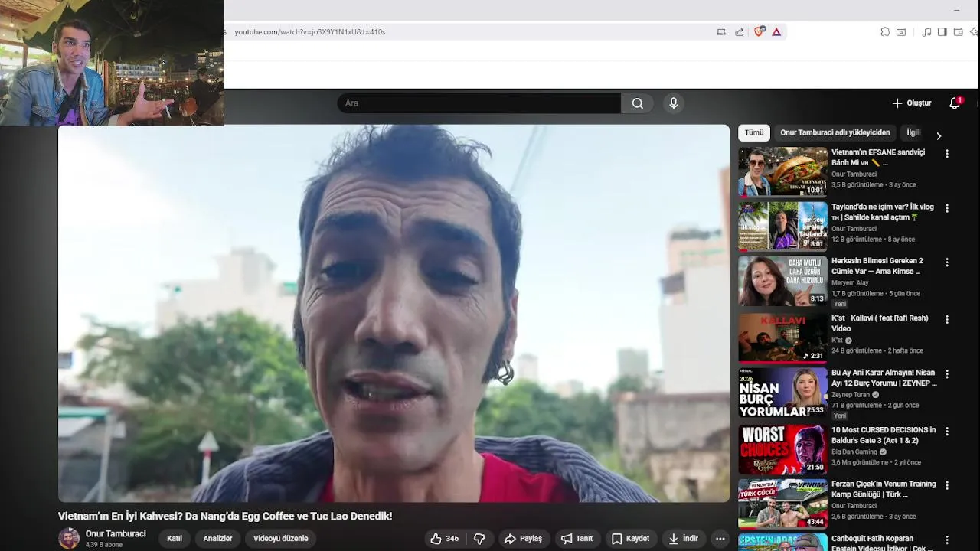Like the video with thumbs up 346
Image resolution: width=980 pixels, height=551 pixels.
[445, 539]
